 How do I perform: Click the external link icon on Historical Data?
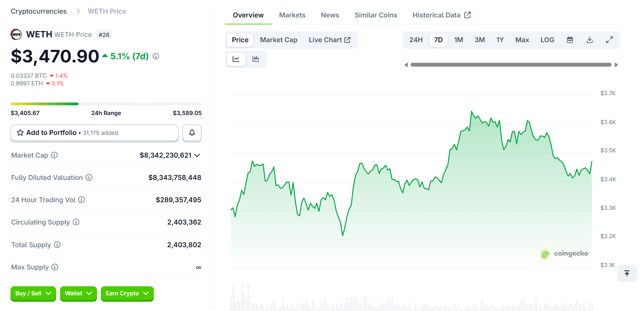pos(467,15)
